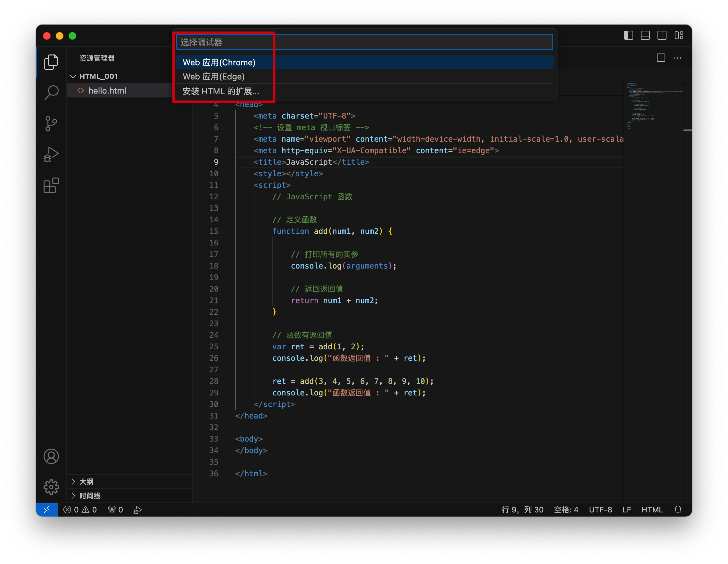Viewport: 728px width, 564px height.
Task: Open the Search view in activity bar
Action: (x=51, y=93)
